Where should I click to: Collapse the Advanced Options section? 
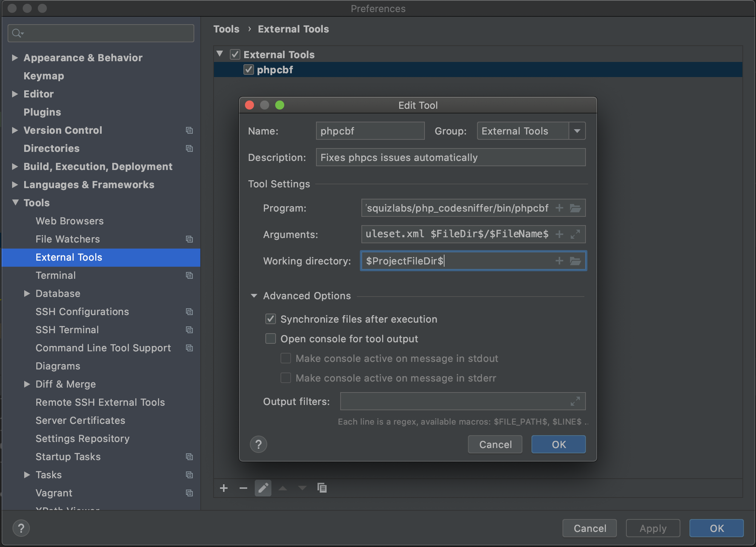pos(254,296)
